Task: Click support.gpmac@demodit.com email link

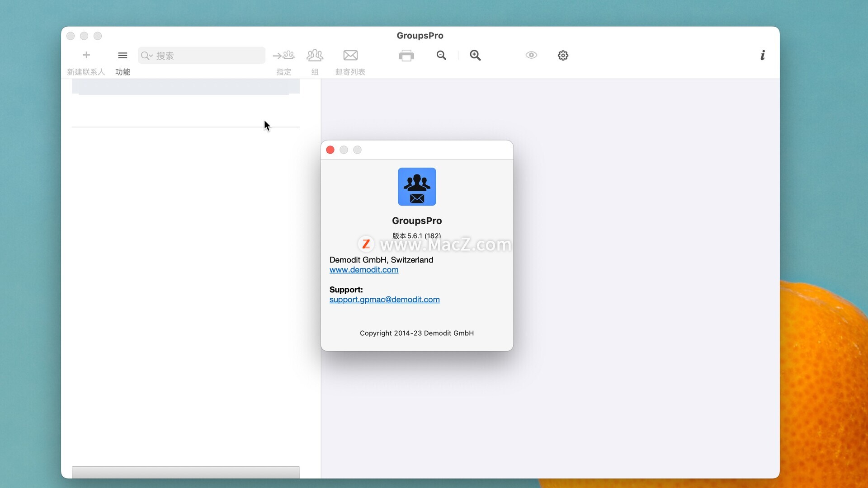Action: click(385, 300)
